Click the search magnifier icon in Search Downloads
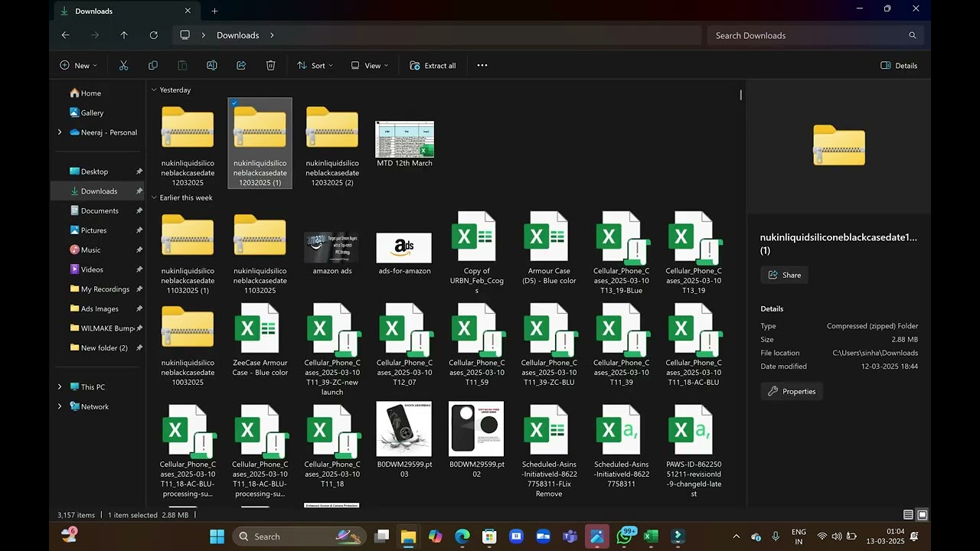The width and height of the screenshot is (980, 551). (912, 35)
